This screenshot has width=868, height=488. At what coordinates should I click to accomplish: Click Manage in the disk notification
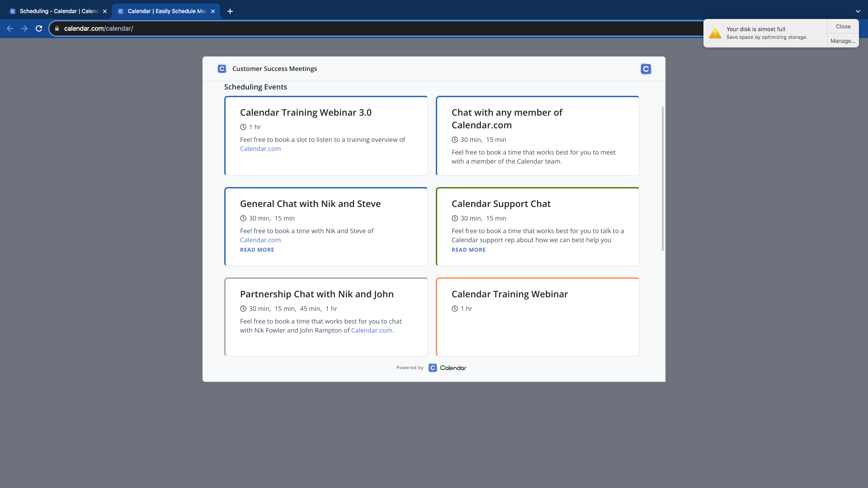843,41
